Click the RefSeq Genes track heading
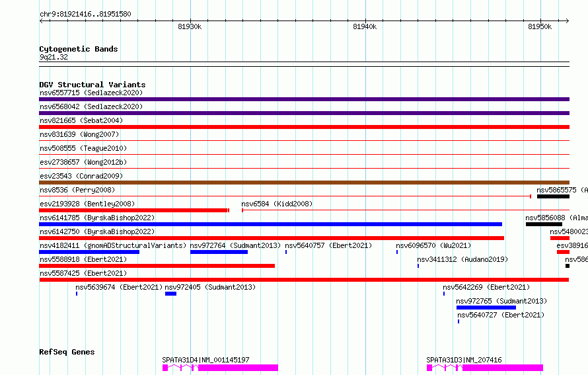 67,352
